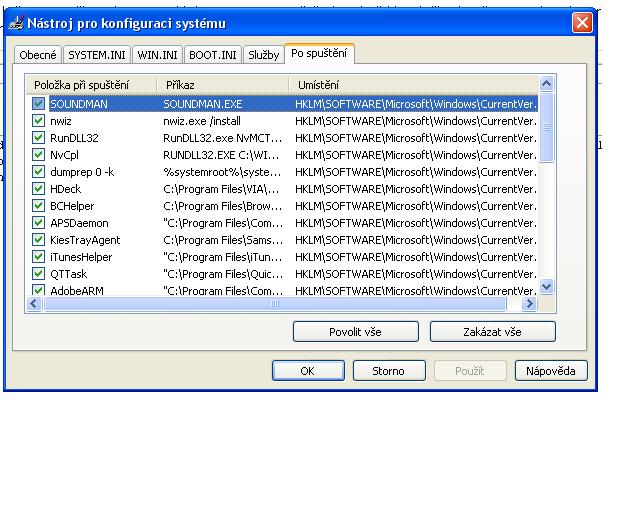Screen dimensions: 640x512
Task: Toggle the QTTask startup checkbox
Action: (38, 274)
